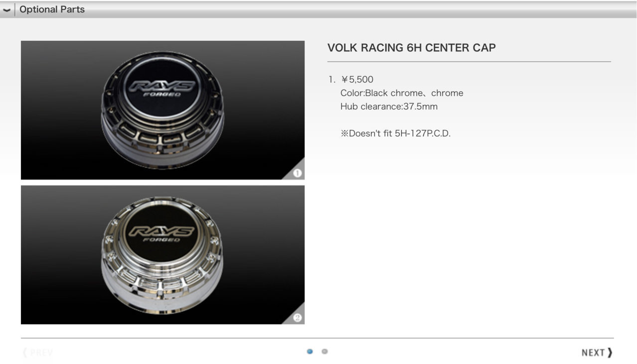
Task: Click the arrow bracket beside NEXT
Action: [610, 353]
